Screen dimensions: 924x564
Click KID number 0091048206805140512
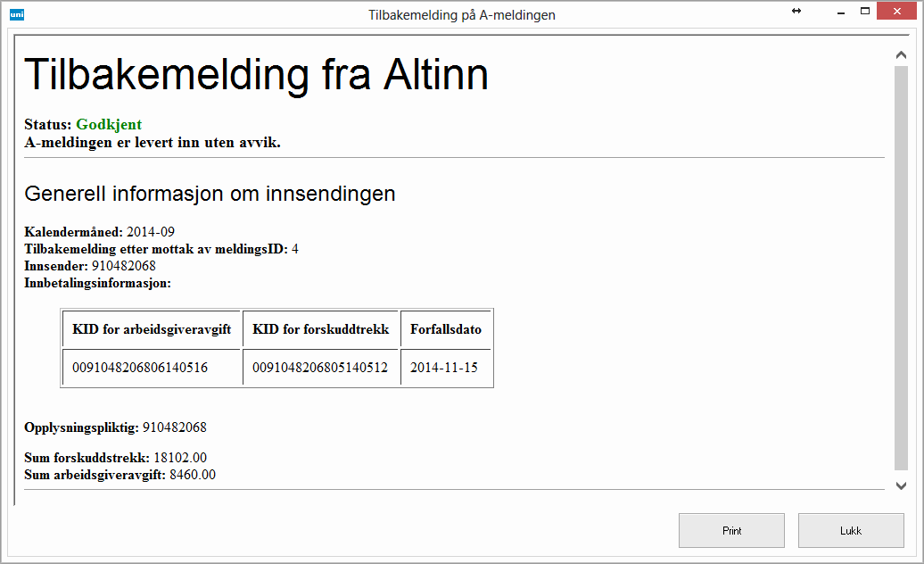320,368
